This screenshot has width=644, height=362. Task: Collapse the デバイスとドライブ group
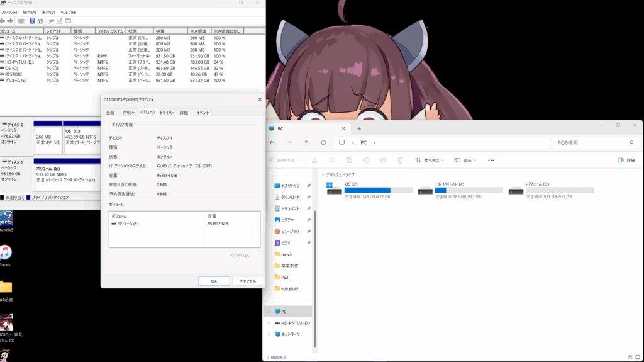coord(323,175)
